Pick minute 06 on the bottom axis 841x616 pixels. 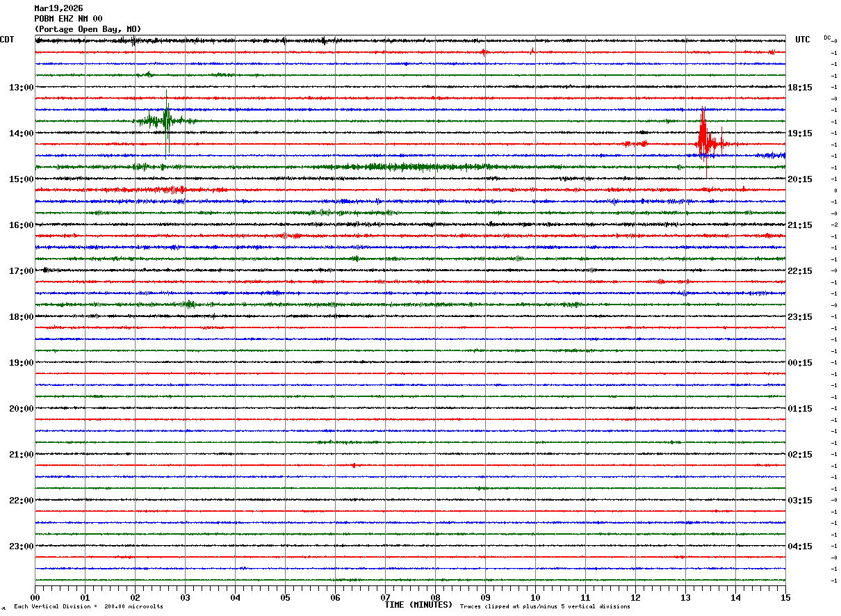click(x=335, y=597)
